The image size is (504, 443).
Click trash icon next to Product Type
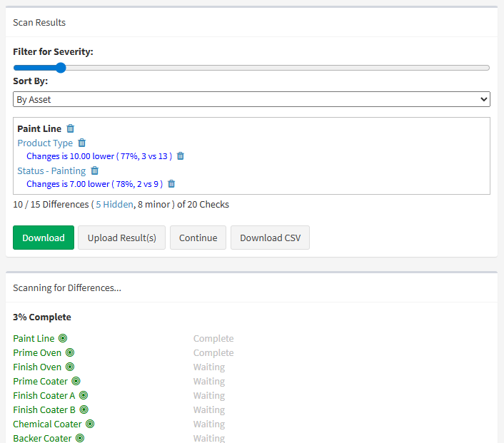81,143
